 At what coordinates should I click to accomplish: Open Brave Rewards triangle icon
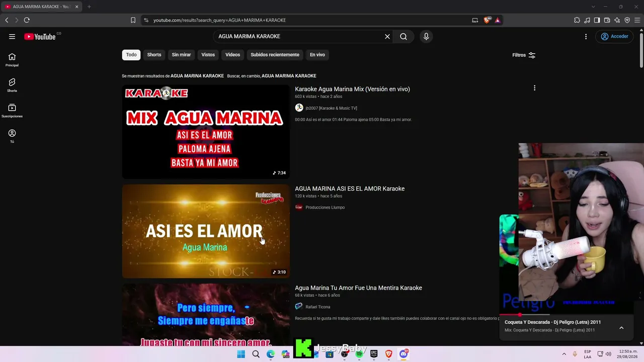click(498, 20)
